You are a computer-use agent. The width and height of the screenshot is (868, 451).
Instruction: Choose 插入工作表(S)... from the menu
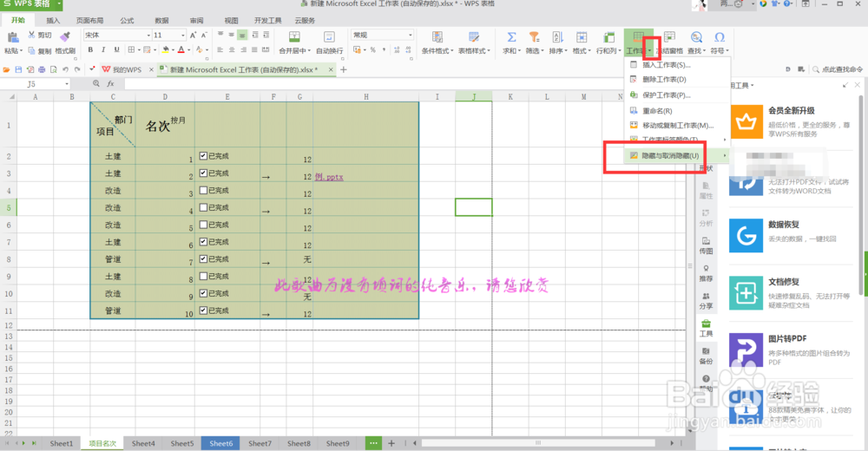666,65
